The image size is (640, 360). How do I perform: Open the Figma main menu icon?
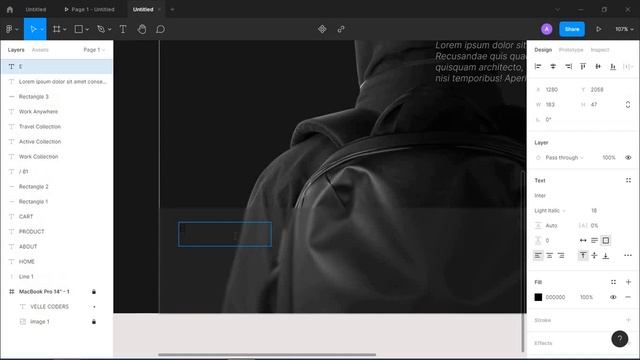[9, 29]
